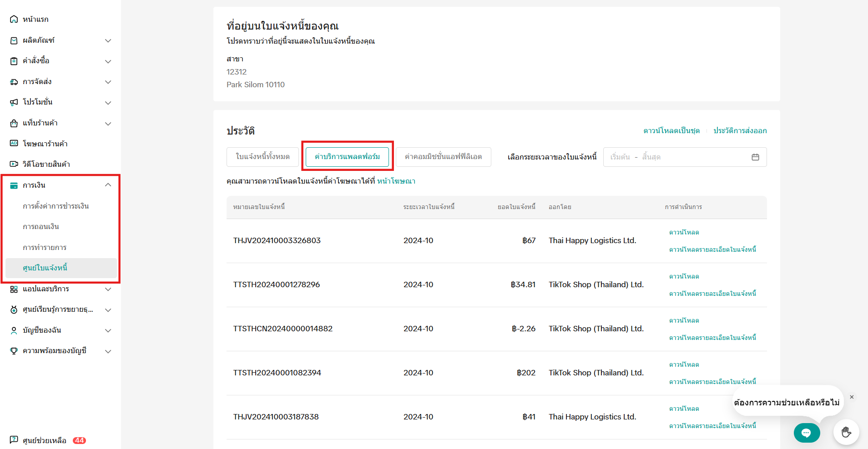Close the need-help tooltip popup
Viewport: 868px width, 449px height.
pos(852,397)
